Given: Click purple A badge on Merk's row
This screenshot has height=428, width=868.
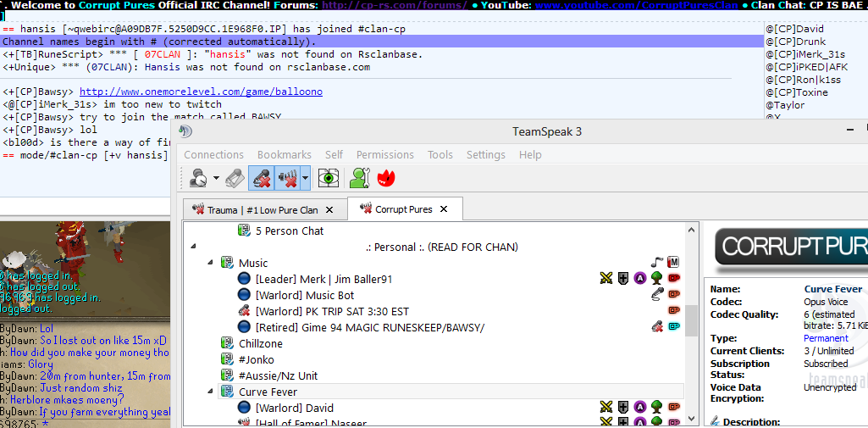Looking at the screenshot, I should (640, 279).
